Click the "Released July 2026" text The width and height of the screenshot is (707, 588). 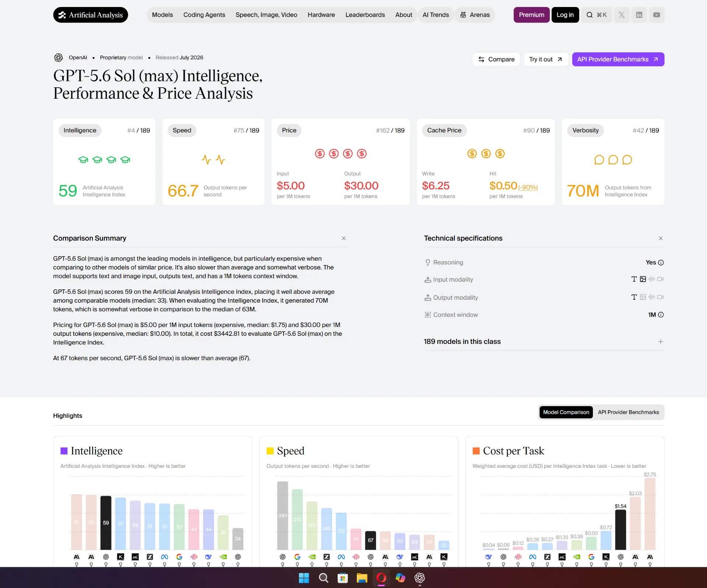(179, 57)
